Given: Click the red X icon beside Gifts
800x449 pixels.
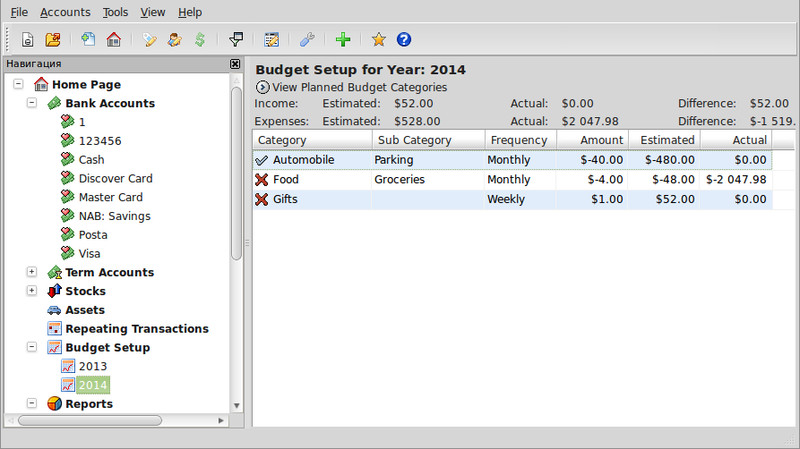Looking at the screenshot, I should pyautogui.click(x=262, y=199).
